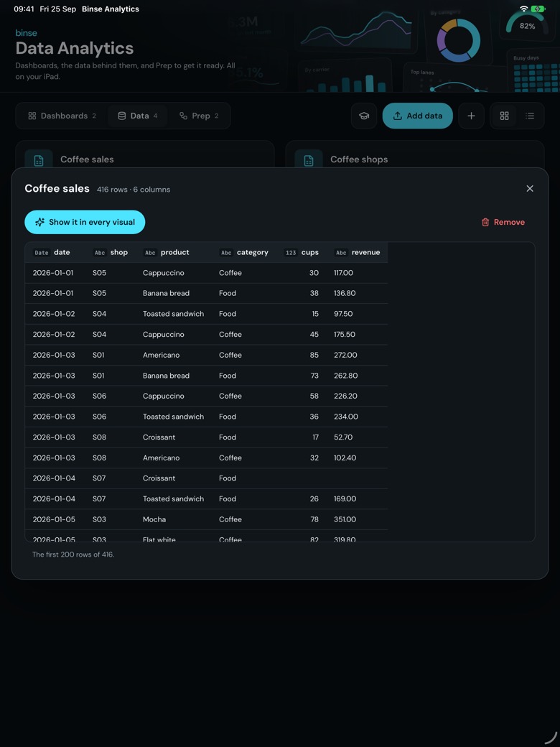Click the 123 type badge for cups
Image resolution: width=560 pixels, height=747 pixels.
(291, 253)
